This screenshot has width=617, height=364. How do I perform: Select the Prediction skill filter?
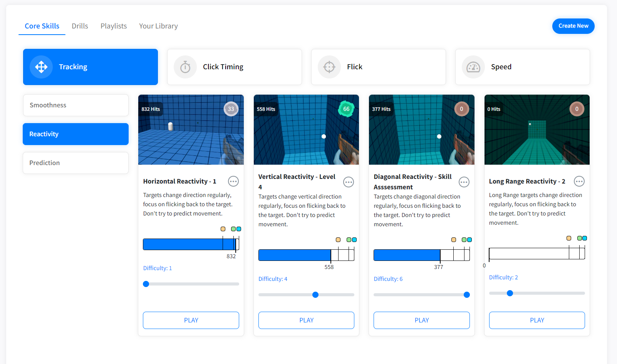point(75,163)
